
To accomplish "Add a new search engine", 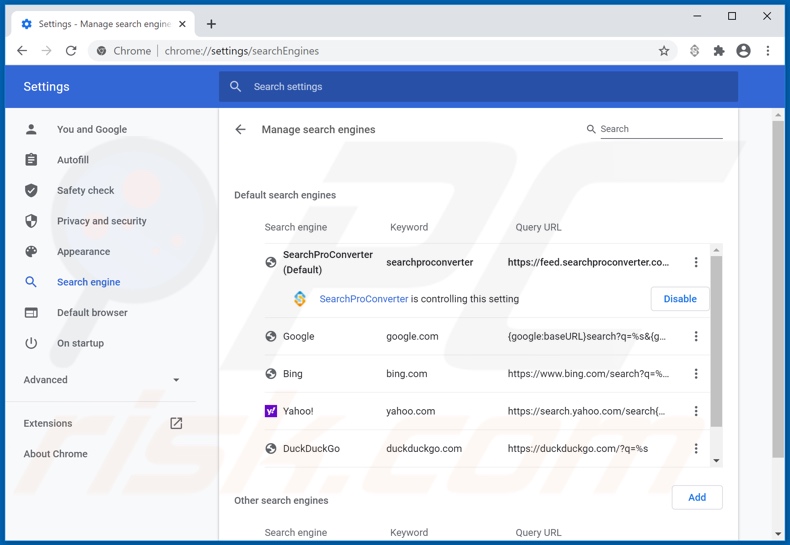I will click(x=697, y=497).
